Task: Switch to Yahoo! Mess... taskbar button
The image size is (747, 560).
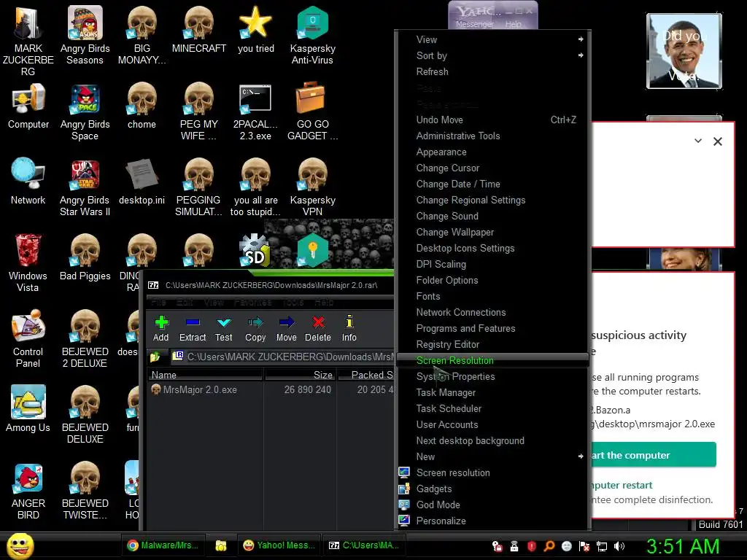Action: tap(279, 545)
